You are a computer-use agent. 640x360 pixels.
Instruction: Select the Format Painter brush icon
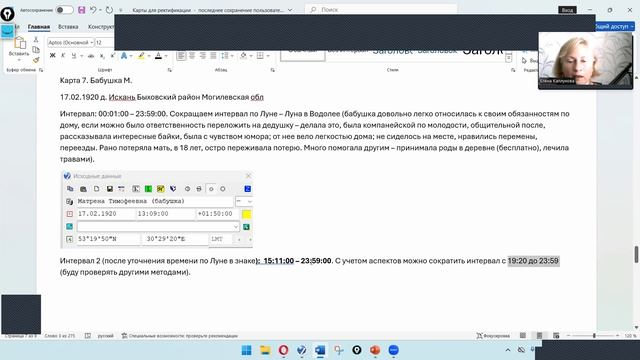[36, 60]
